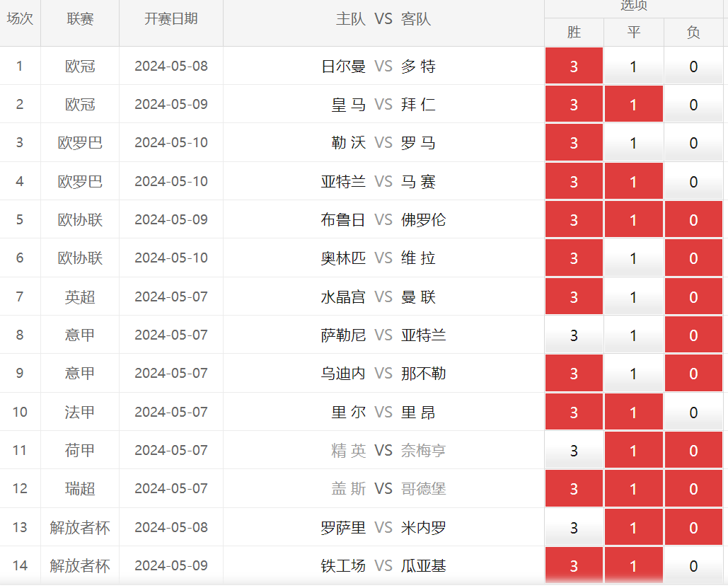Image resolution: width=728 pixels, height=588 pixels.
Task: Click date 2024-05-08 in row 1
Action: [171, 66]
